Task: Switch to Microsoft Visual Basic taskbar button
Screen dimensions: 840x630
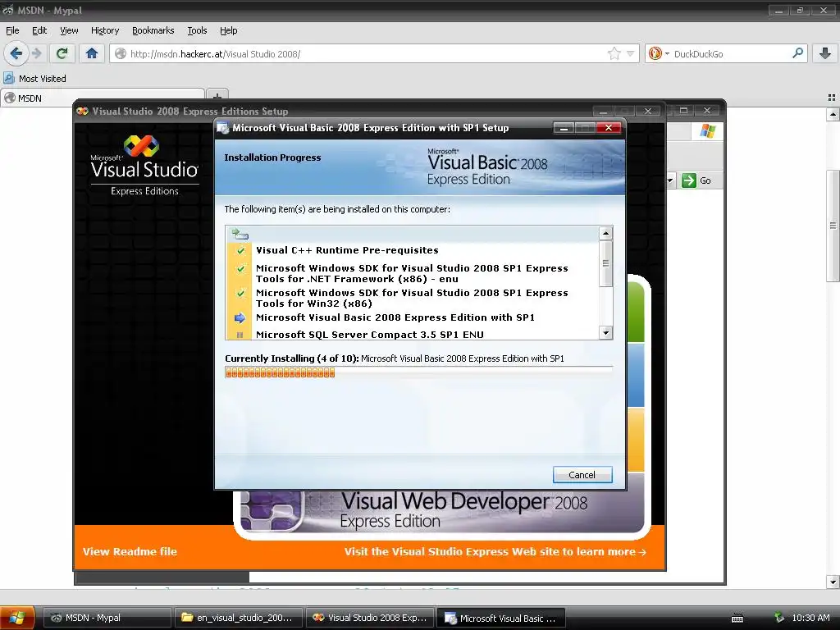Action: [x=501, y=618]
